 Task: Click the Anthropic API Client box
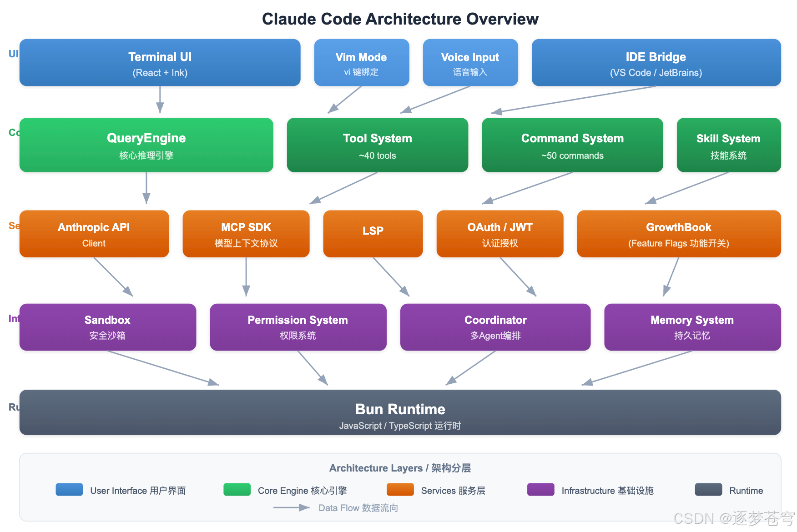pos(94,234)
